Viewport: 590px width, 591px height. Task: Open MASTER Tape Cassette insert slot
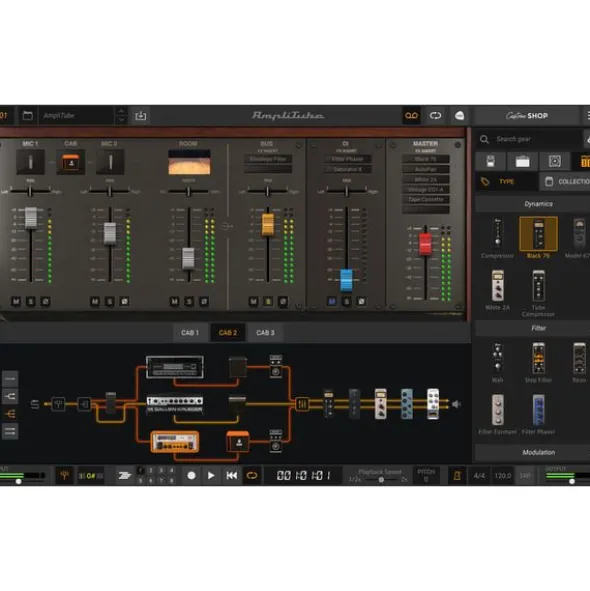[426, 199]
